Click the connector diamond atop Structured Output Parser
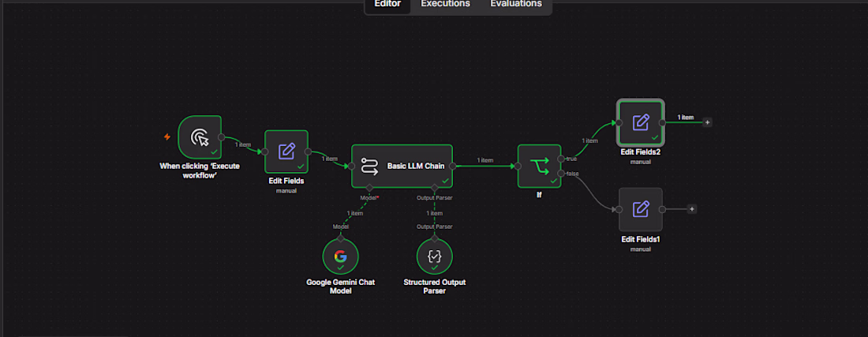Viewport: 868px width, 337px height. pyautogui.click(x=435, y=238)
